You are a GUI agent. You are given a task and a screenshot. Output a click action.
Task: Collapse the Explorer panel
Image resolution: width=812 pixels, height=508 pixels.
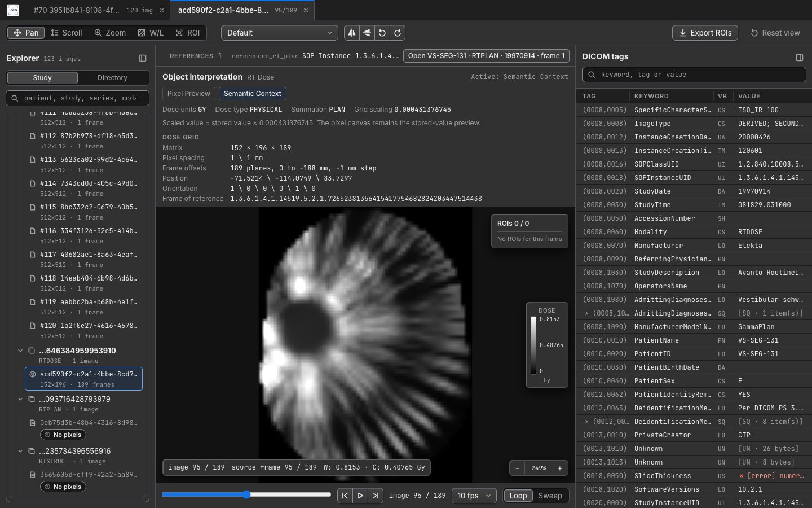[143, 58]
